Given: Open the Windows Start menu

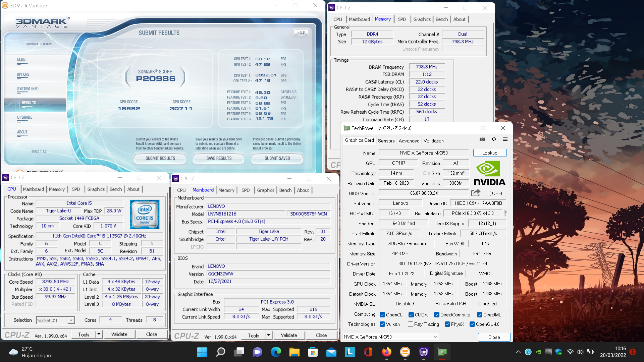Looking at the screenshot, I should coord(202,352).
